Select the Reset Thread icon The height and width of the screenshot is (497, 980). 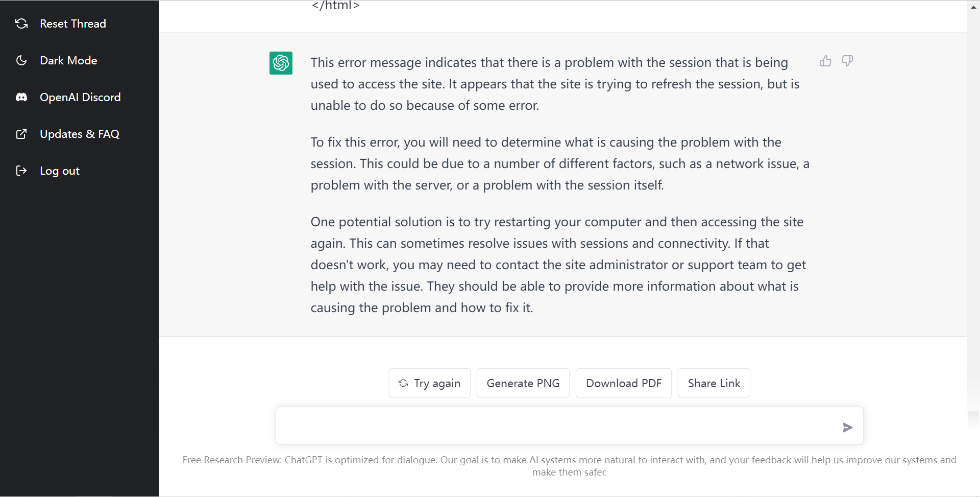click(x=22, y=23)
